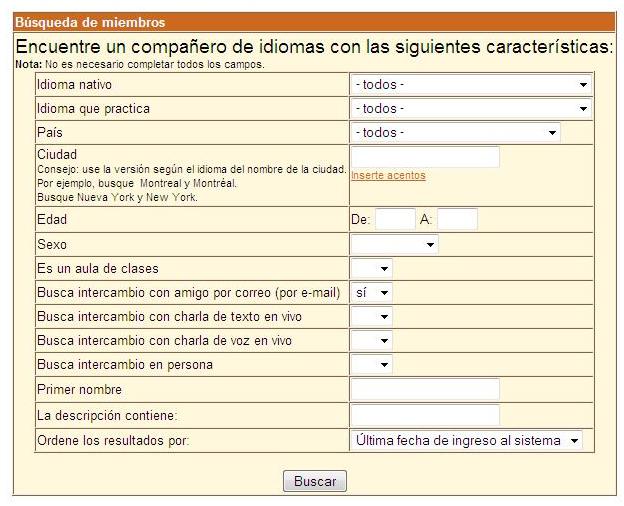
Task: Open the 'Ordene los resultados por' dropdown
Action: click(x=467, y=440)
